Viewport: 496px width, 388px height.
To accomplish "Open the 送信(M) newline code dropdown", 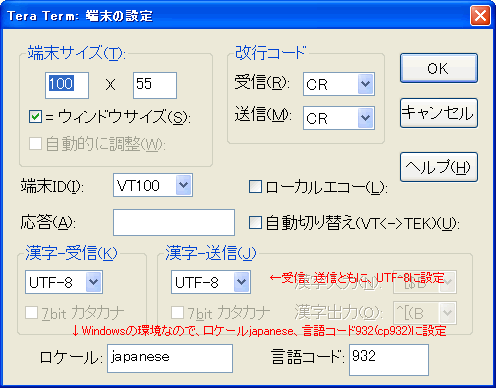I will (339, 118).
